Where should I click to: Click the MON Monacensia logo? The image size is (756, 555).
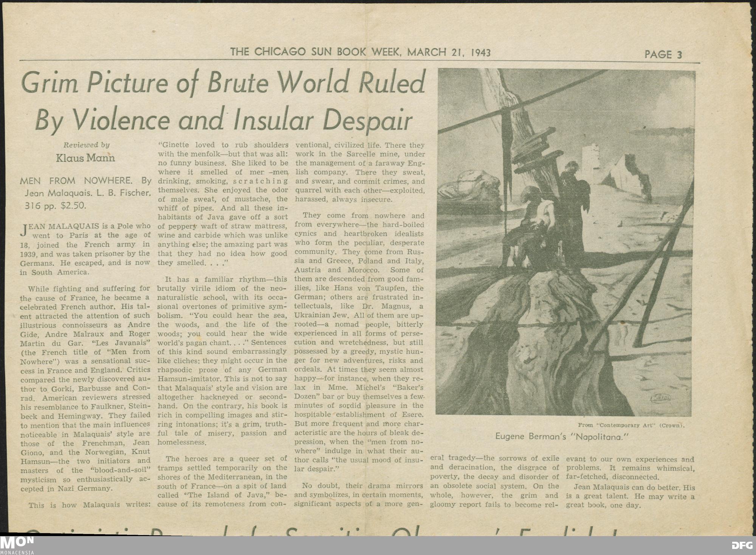(17, 546)
